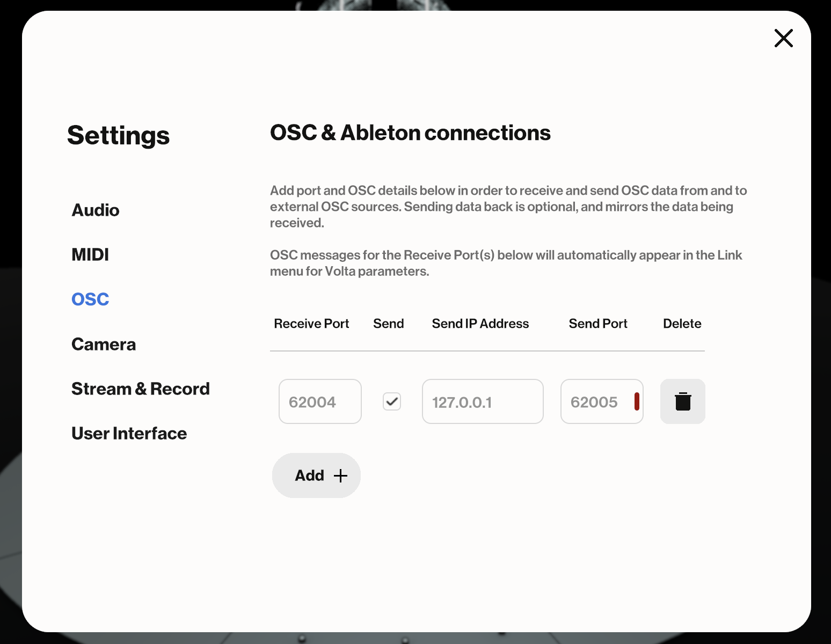The image size is (831, 644).
Task: Click the Send column header label
Action: (388, 324)
